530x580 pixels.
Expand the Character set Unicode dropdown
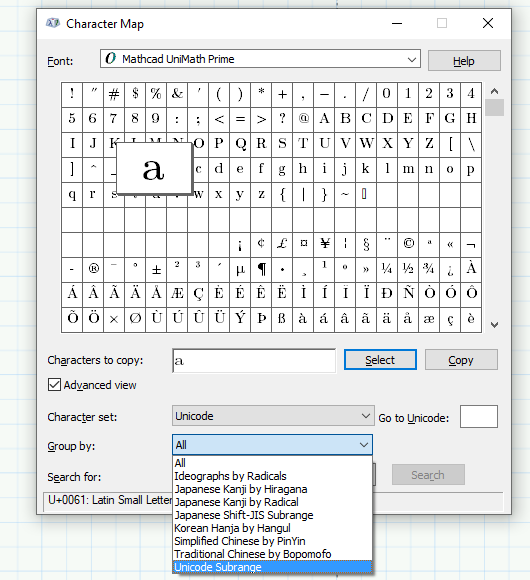273,416
